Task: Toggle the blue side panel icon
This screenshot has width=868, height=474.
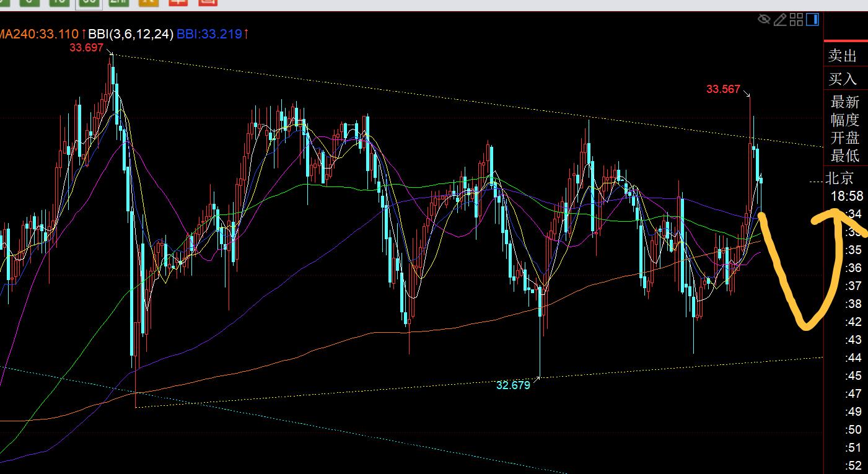Action: (812, 20)
